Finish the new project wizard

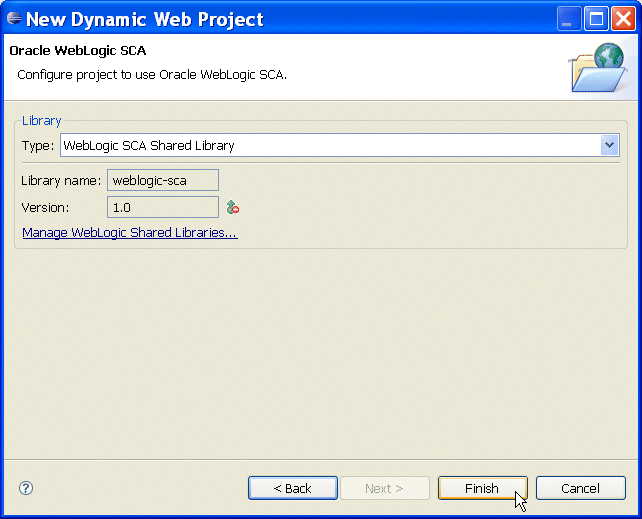[x=483, y=488]
